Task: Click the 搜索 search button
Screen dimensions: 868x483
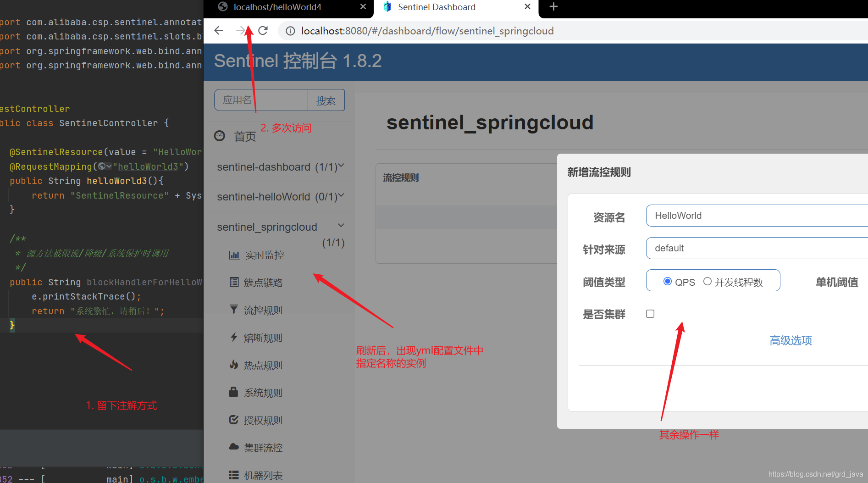Action: (x=326, y=100)
